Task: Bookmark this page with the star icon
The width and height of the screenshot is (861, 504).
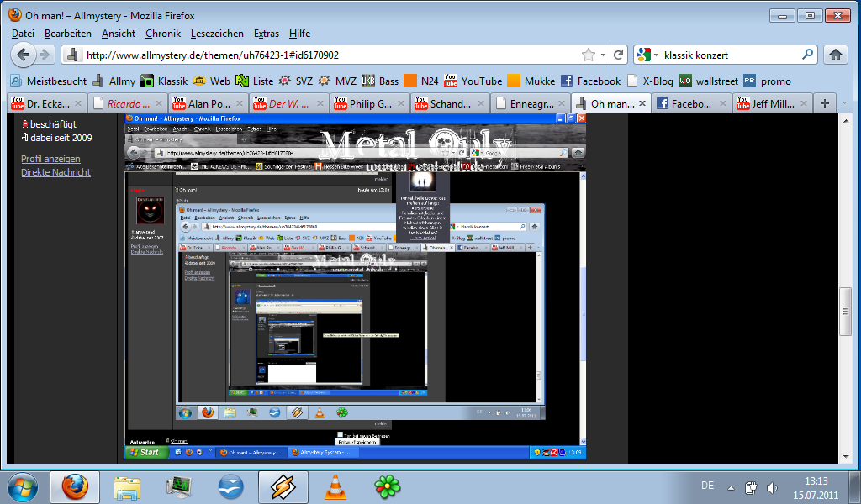Action: point(588,55)
